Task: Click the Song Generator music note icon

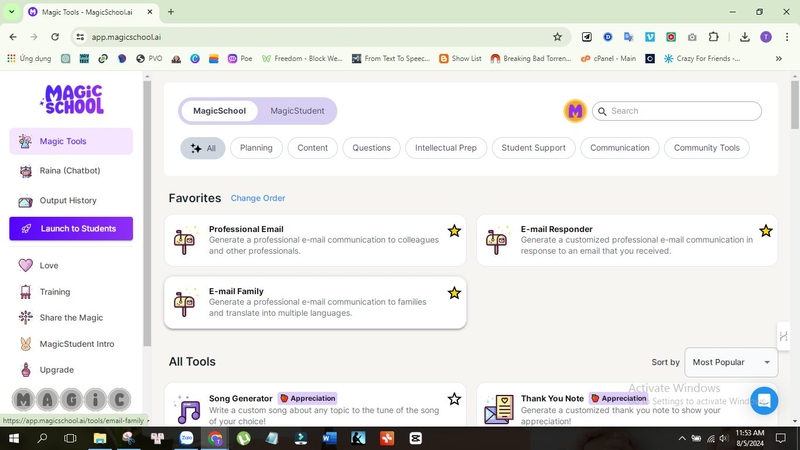Action: pyautogui.click(x=187, y=410)
